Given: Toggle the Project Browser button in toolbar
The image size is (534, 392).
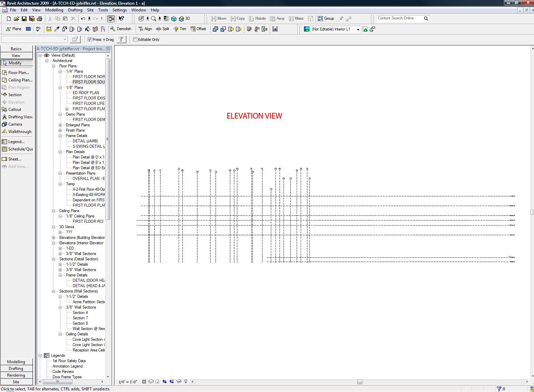Looking at the screenshot, I should coord(111,19).
